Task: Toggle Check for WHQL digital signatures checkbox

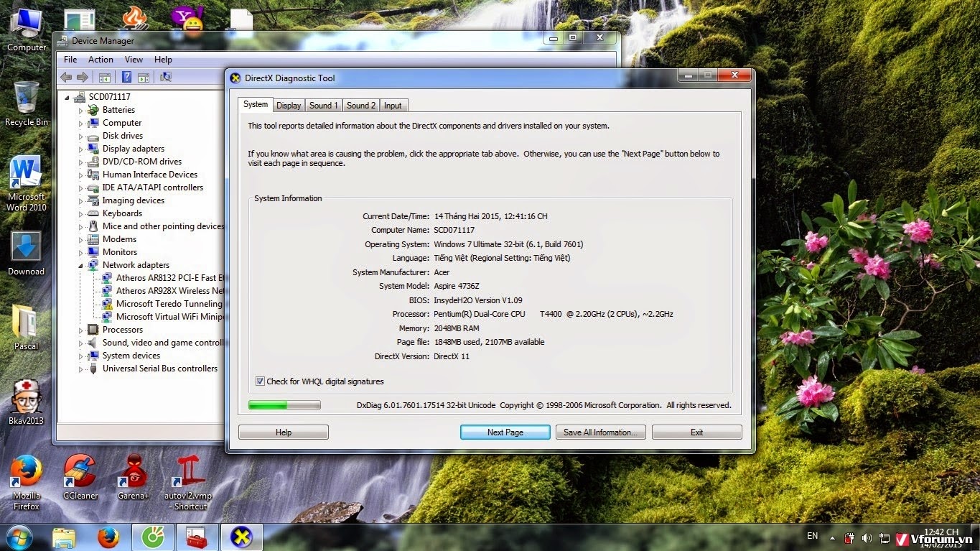Action: [260, 381]
